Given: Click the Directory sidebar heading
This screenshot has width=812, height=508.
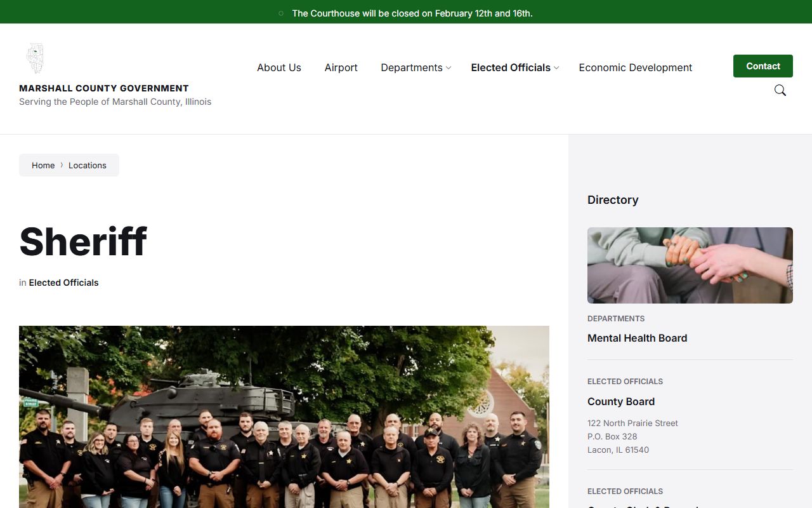Looking at the screenshot, I should (x=613, y=199).
